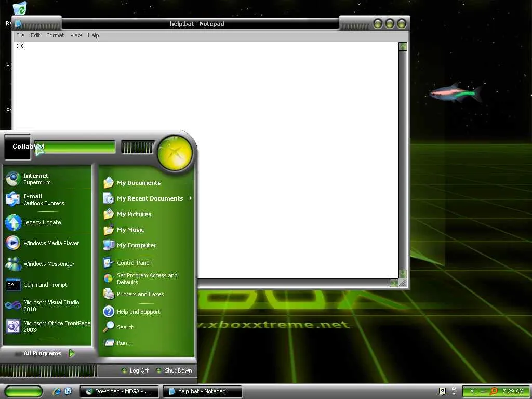Image resolution: width=532 pixels, height=399 pixels.
Task: Open Windows Messenger
Action: coord(47,264)
